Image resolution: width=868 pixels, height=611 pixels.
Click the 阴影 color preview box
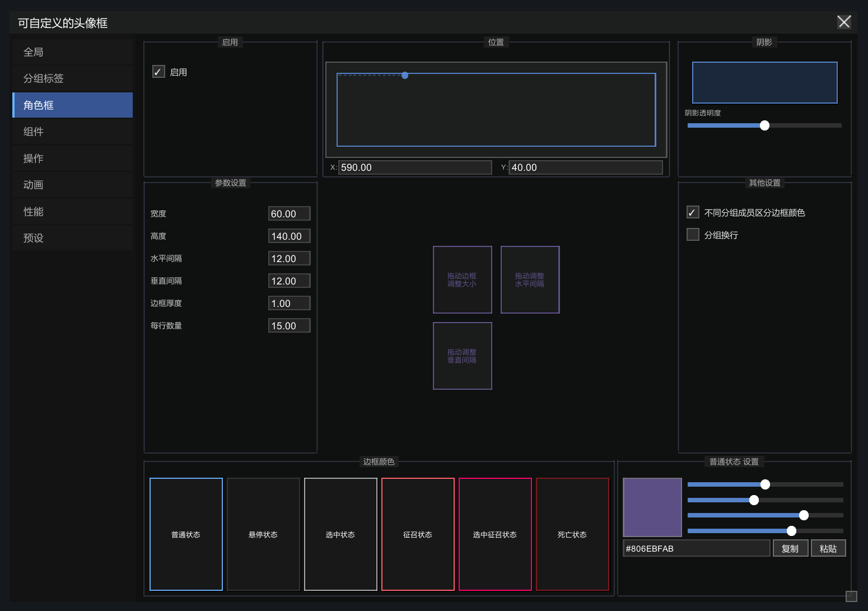764,82
